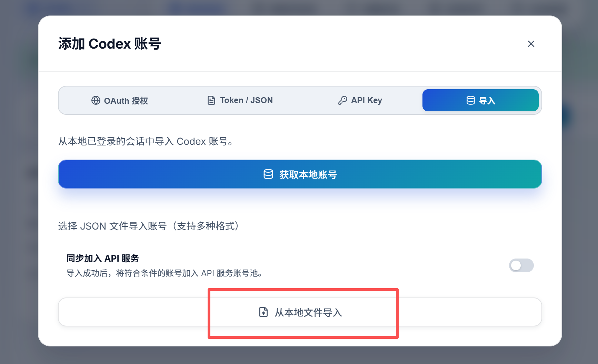The height and width of the screenshot is (364, 598).
Task: Click description 导入成功后，将符合条件的账号加入 API 服务账号池。
Action: [x=165, y=273]
